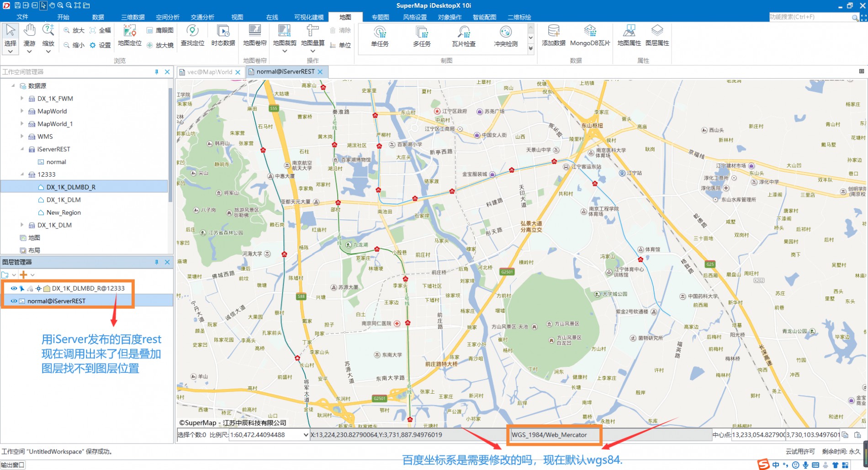Viewport: 868px width, 470px height.
Task: Switch to 风格设置 ribbon tab
Action: click(x=415, y=17)
